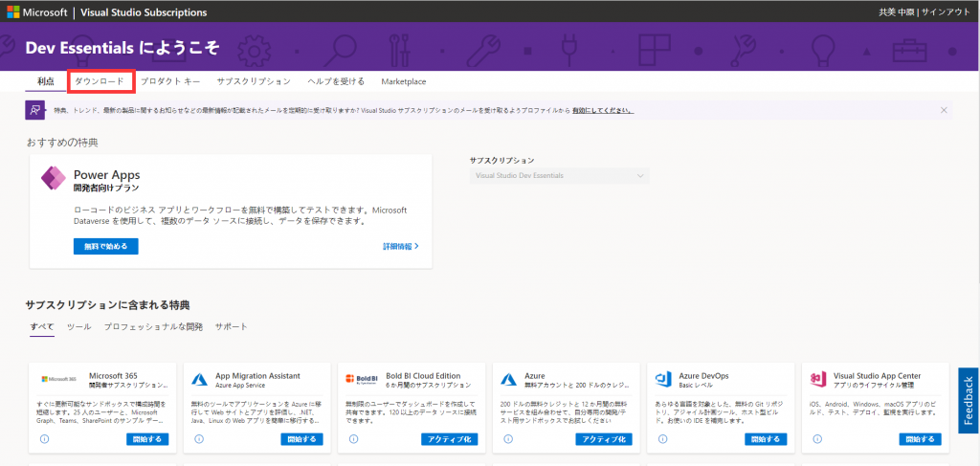Open info icon on Microsoft 365 card

pos(45,439)
